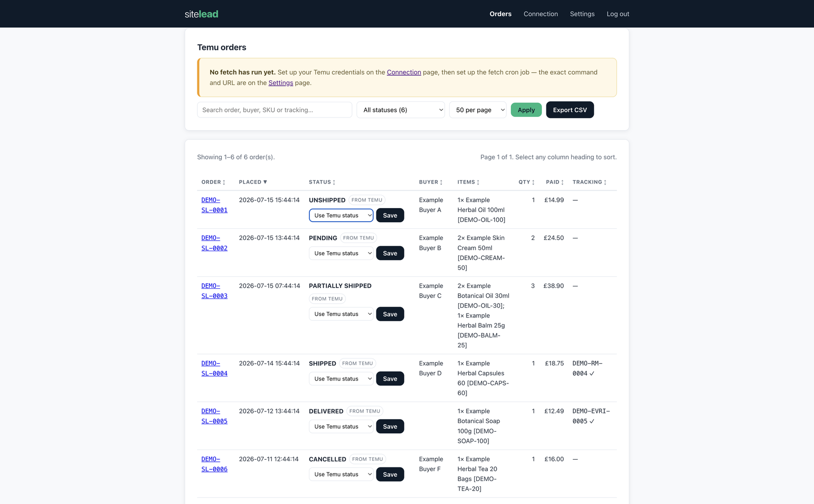This screenshot has width=814, height=504.
Task: Open status dropdown for PARTIALLY SHIPPED order
Action: (341, 314)
